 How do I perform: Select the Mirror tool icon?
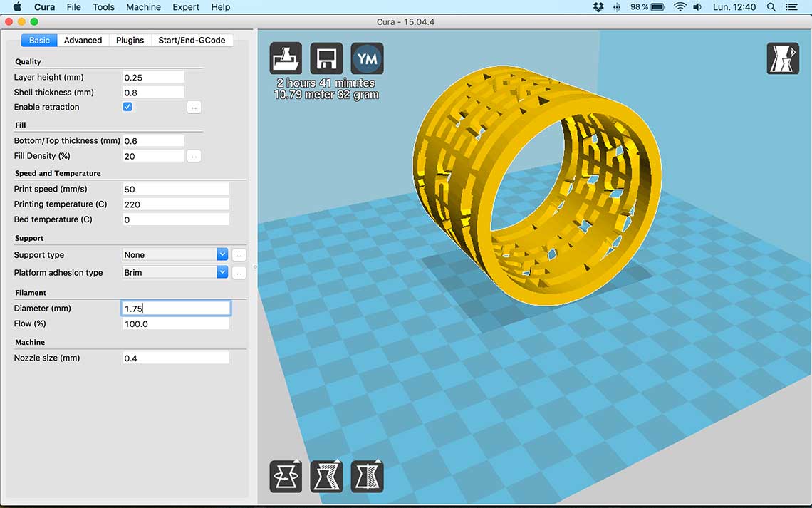[x=367, y=477]
